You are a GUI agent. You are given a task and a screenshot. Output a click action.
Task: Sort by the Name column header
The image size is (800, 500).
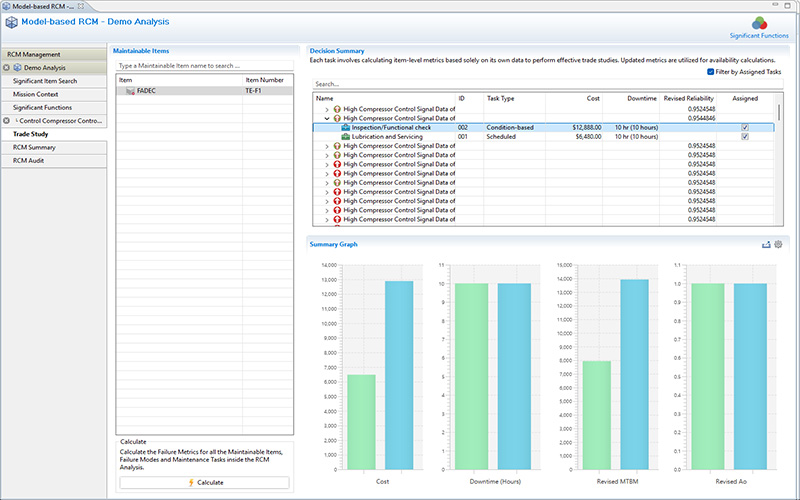pyautogui.click(x=384, y=98)
